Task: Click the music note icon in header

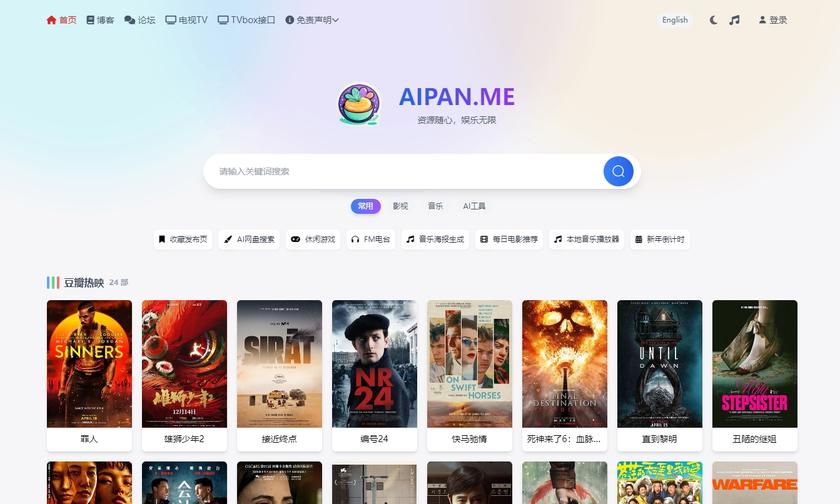Action: coord(734,20)
